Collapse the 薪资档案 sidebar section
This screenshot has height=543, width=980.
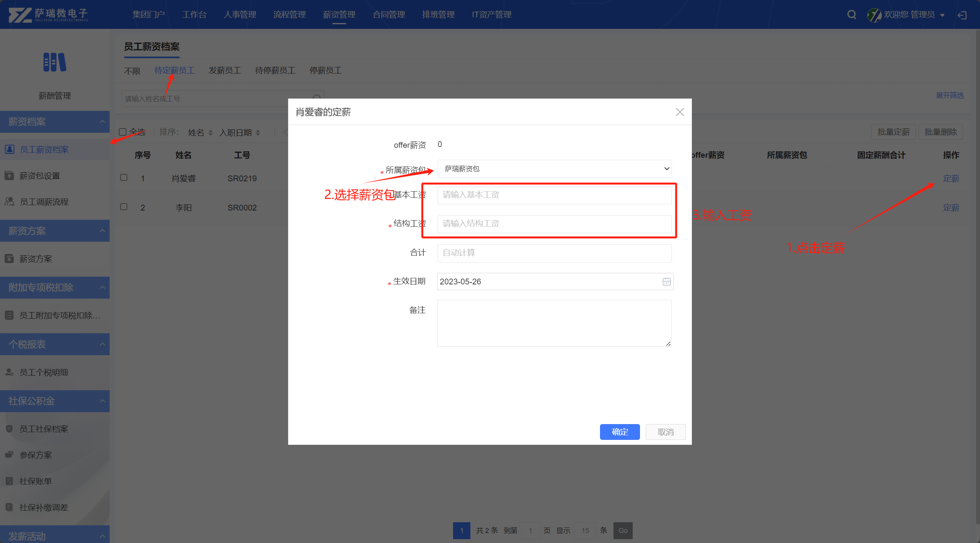coord(102,122)
